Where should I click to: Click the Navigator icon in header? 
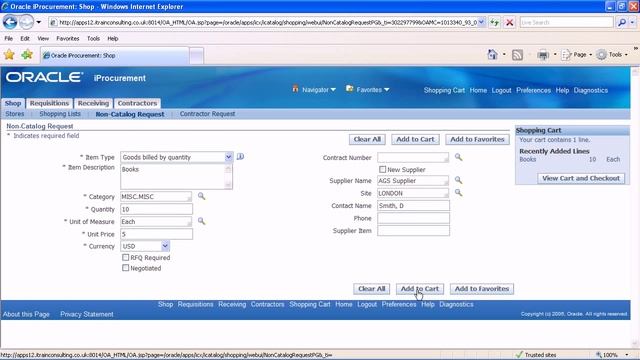(x=295, y=89)
